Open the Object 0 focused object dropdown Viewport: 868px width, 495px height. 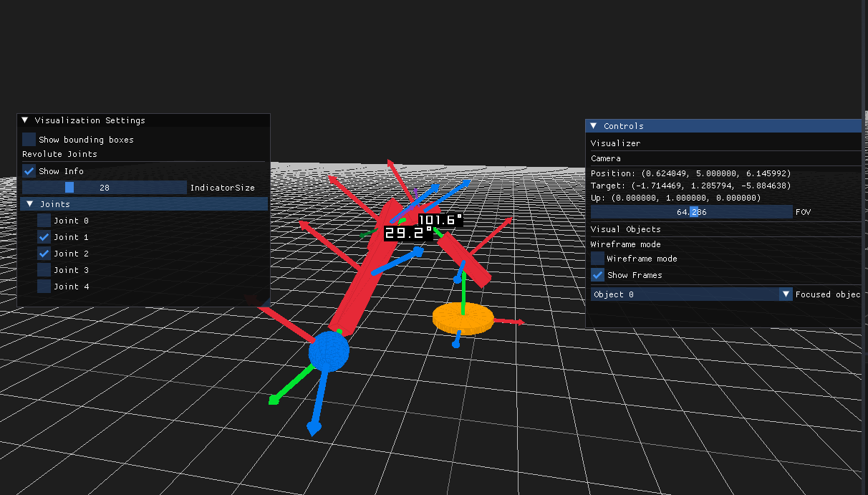click(692, 294)
